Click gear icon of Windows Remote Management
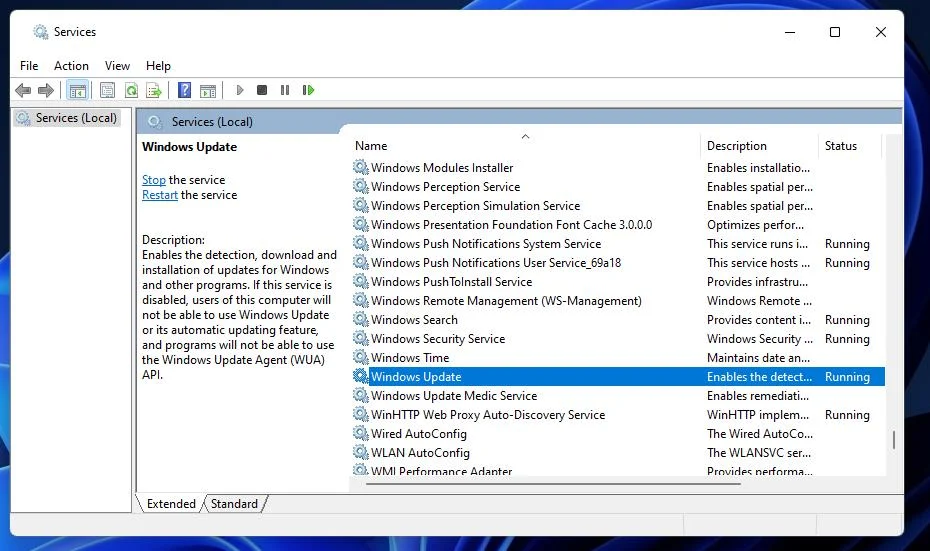 pyautogui.click(x=361, y=300)
